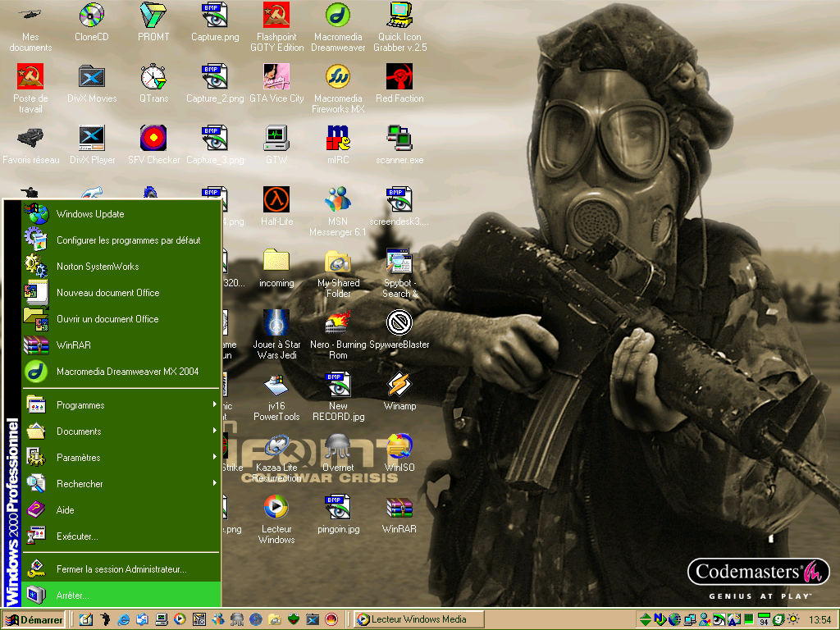The width and height of the screenshot is (840, 630).
Task: Click Internet Explorer quick launch icon
Action: pyautogui.click(x=124, y=619)
